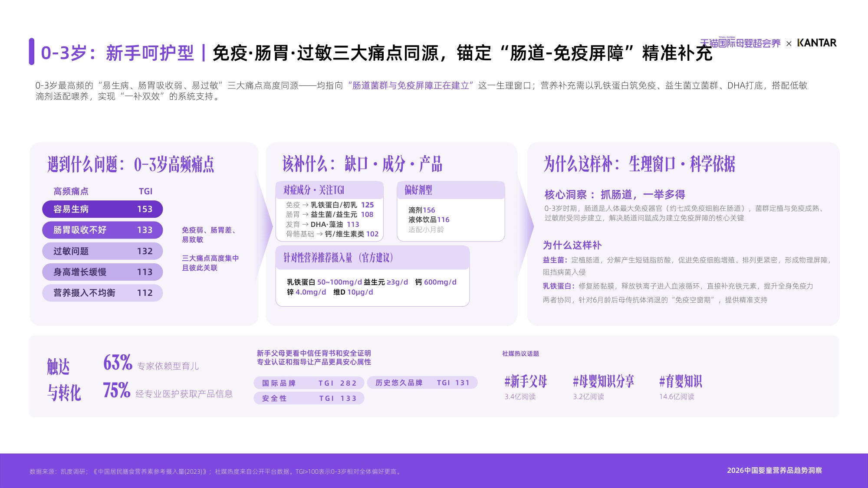Select the 营养摄入不均衡 112 bar
The height and width of the screenshot is (488, 868).
point(102,293)
